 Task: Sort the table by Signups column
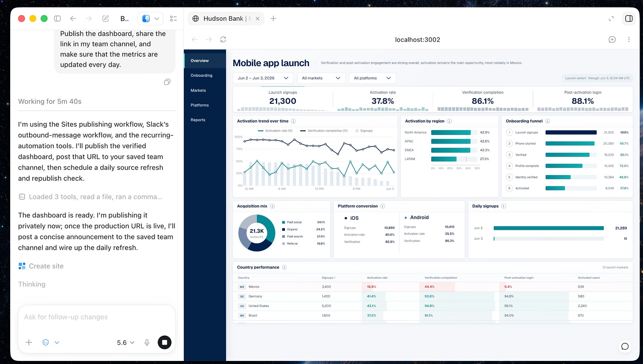point(329,278)
